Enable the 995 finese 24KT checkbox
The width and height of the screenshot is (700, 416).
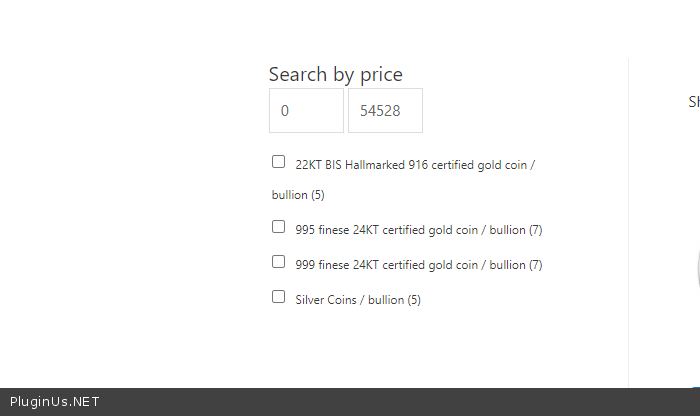(279, 227)
